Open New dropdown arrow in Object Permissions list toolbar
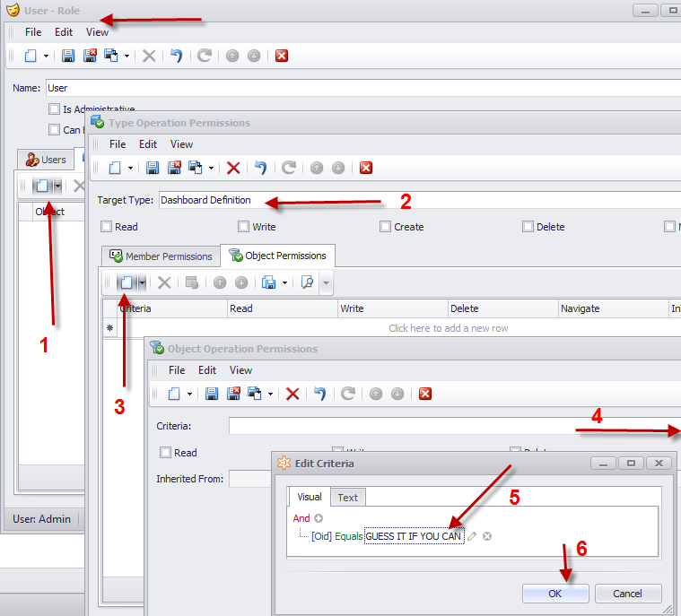The width and height of the screenshot is (681, 616). pos(143,283)
